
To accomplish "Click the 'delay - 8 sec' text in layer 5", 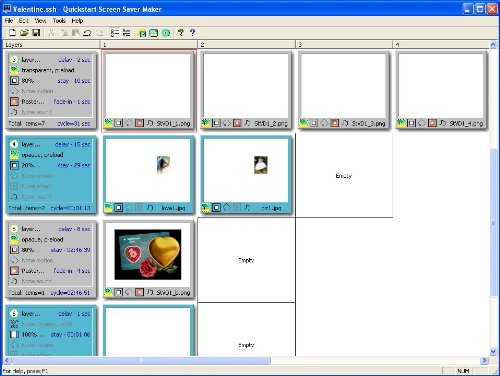I will [74, 229].
